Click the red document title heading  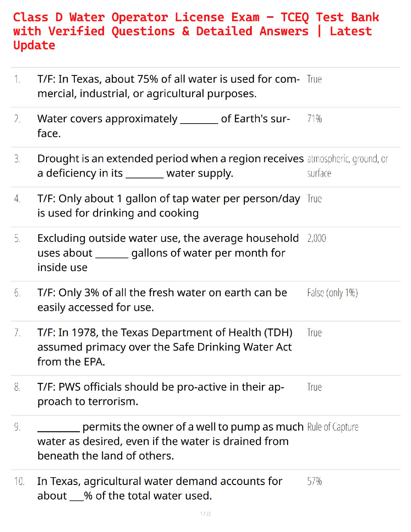coord(196,31)
